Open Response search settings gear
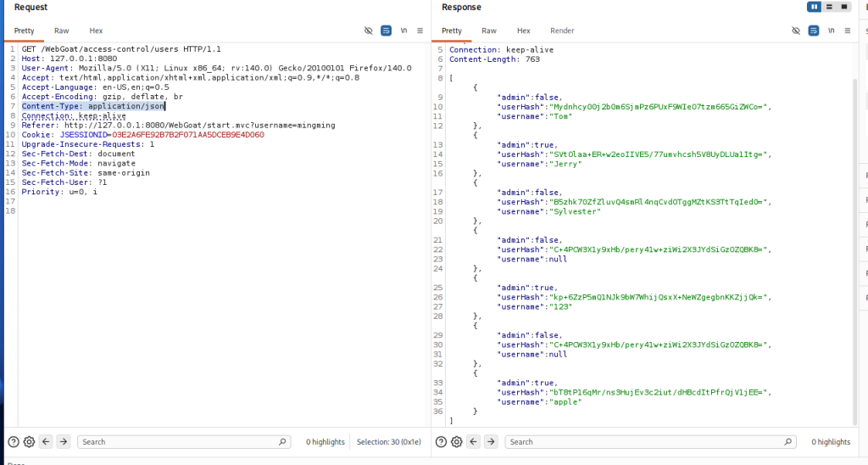 (457, 442)
